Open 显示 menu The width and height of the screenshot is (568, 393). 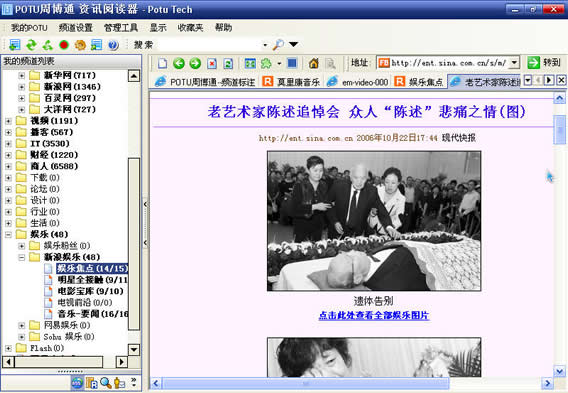coord(158,28)
